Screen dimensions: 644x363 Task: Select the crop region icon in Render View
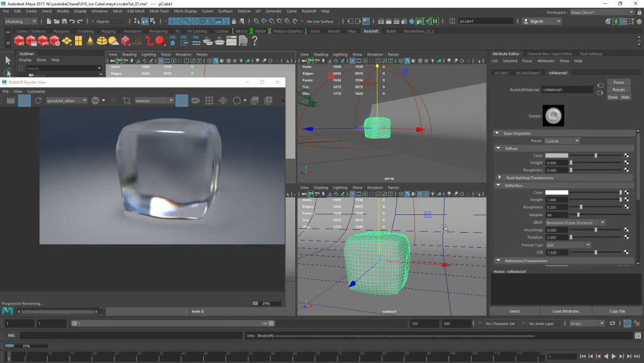pyautogui.click(x=126, y=101)
